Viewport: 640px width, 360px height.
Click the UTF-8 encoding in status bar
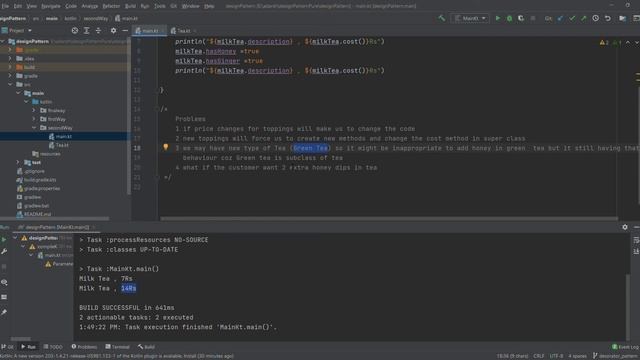[x=556, y=356]
